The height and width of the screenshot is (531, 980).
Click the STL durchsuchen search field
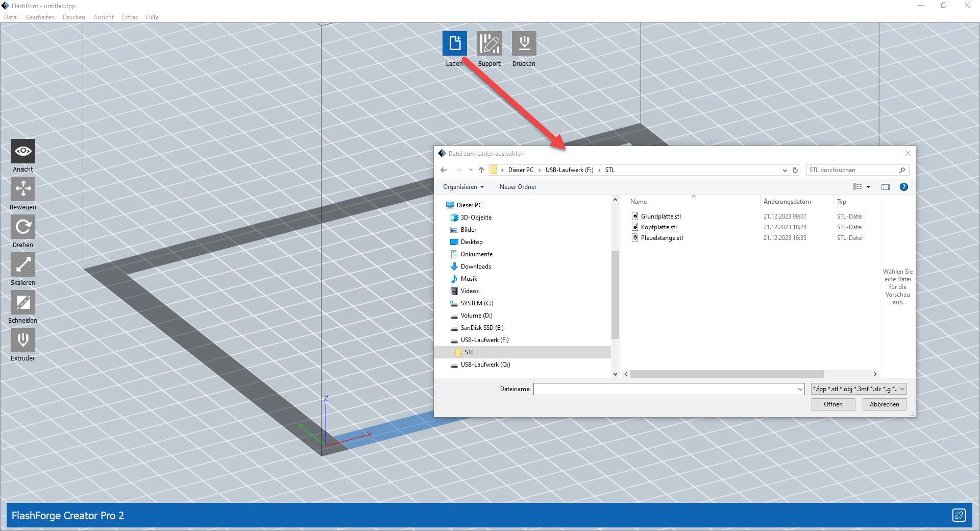point(852,170)
